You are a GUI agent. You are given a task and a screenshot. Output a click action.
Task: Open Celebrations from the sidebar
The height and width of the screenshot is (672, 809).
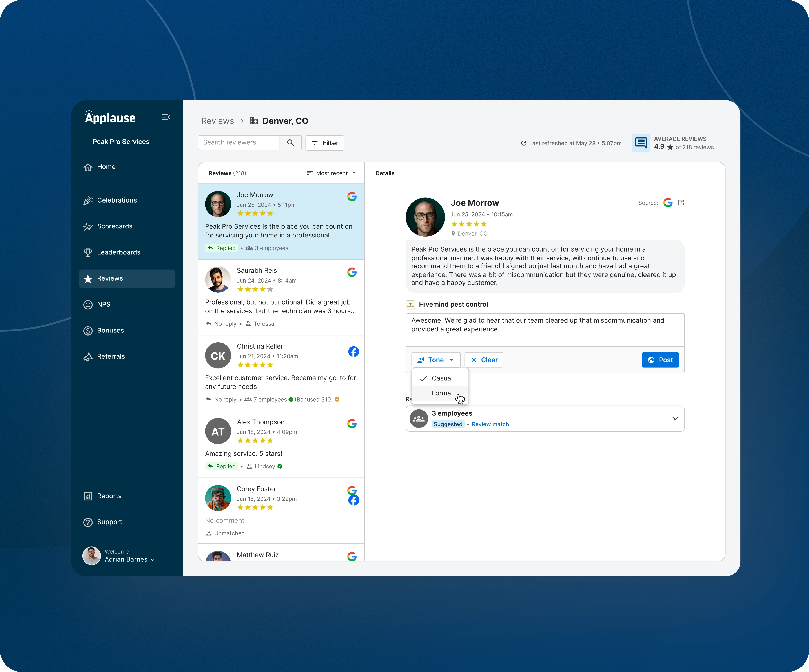tap(117, 200)
